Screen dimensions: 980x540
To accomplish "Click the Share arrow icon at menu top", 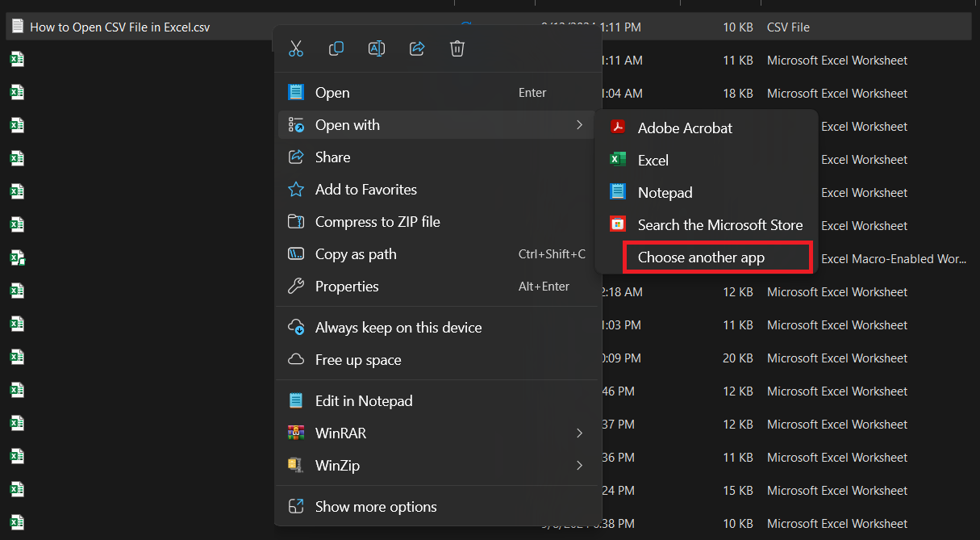I will click(417, 48).
